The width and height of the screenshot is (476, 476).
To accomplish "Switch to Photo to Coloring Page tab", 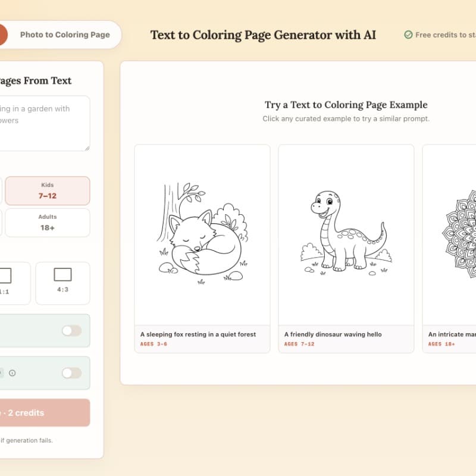I will pyautogui.click(x=65, y=35).
